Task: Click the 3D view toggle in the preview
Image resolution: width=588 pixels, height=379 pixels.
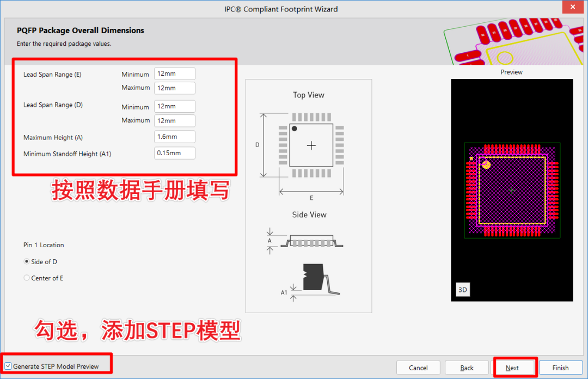Action: point(462,290)
